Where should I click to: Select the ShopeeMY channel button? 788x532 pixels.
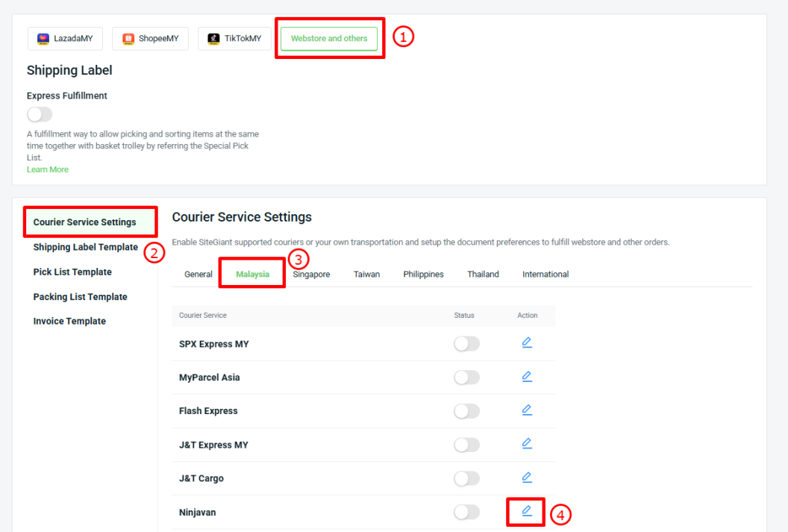[x=150, y=39]
